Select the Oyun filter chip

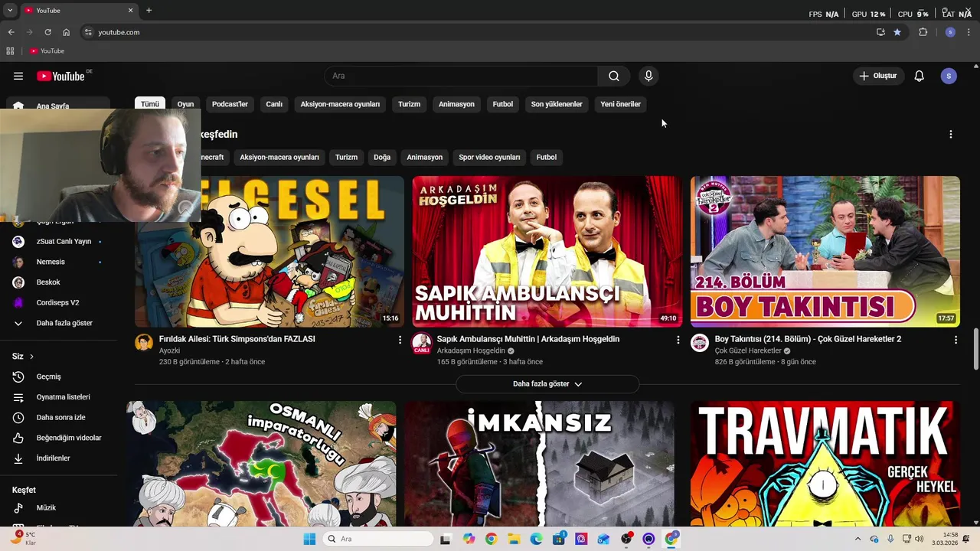click(x=186, y=104)
